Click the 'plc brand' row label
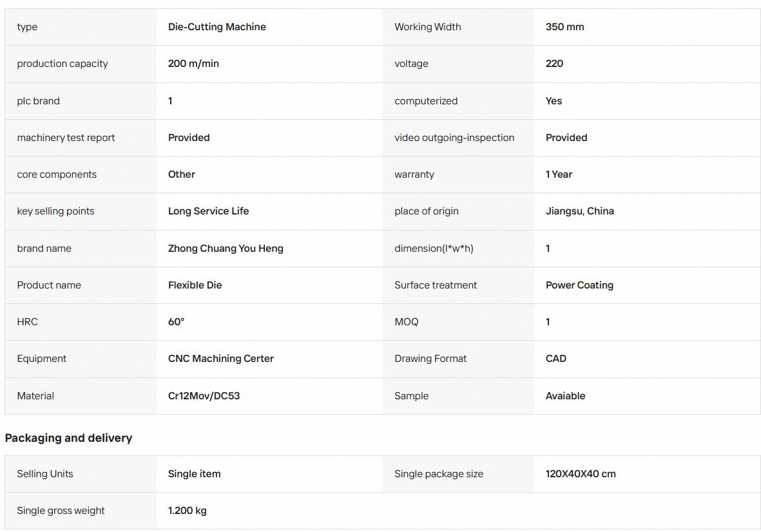This screenshot has height=532, width=761. 39,101
